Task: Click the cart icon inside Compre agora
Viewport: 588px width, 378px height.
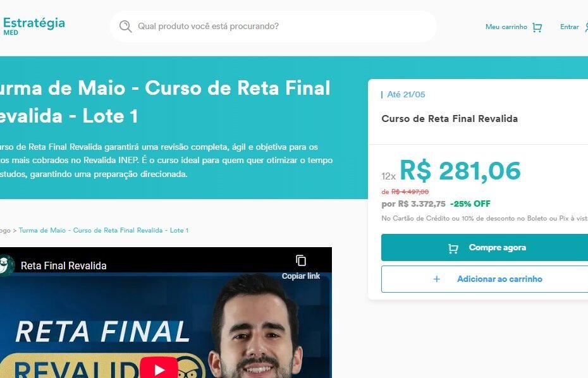Action: pyautogui.click(x=453, y=248)
